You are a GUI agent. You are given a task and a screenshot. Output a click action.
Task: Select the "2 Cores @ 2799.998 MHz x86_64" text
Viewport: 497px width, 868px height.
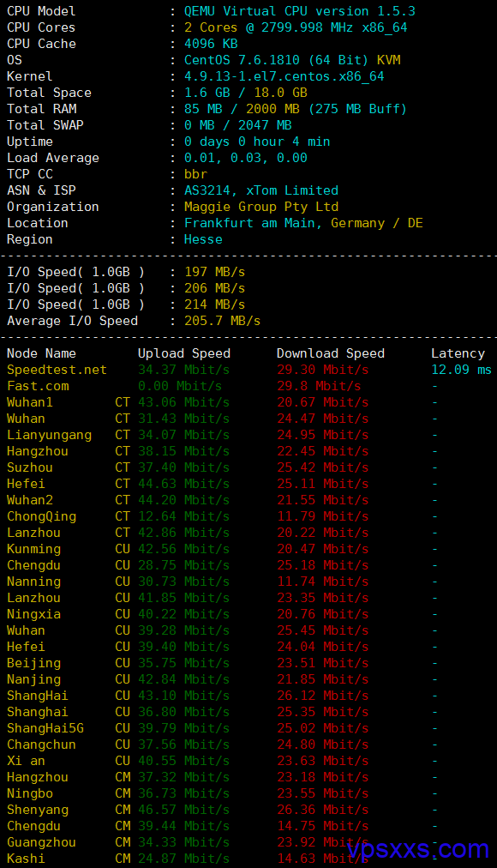296,27
